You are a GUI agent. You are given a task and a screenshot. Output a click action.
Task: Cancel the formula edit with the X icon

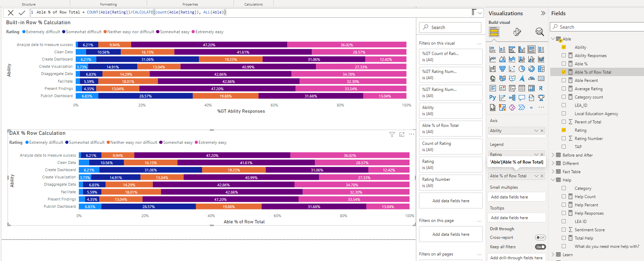11,13
